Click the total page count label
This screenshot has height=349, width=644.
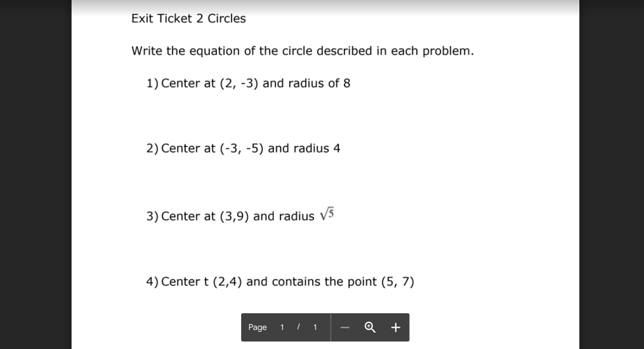pyautogui.click(x=315, y=327)
